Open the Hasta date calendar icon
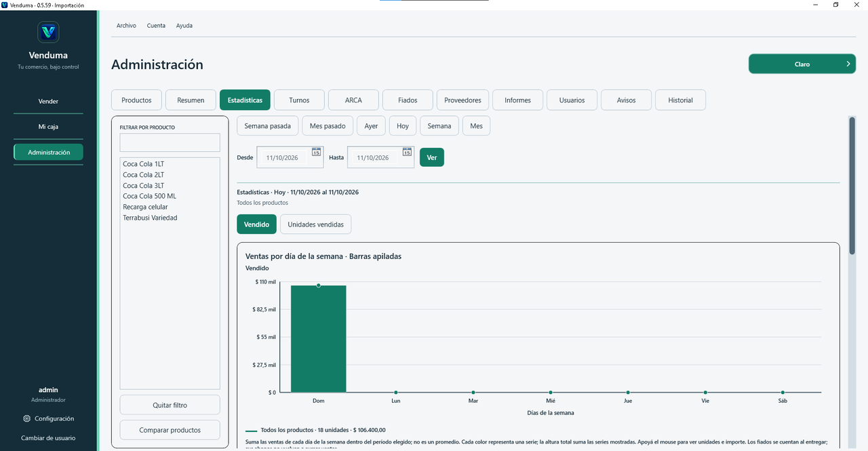The height and width of the screenshot is (451, 868). [407, 152]
